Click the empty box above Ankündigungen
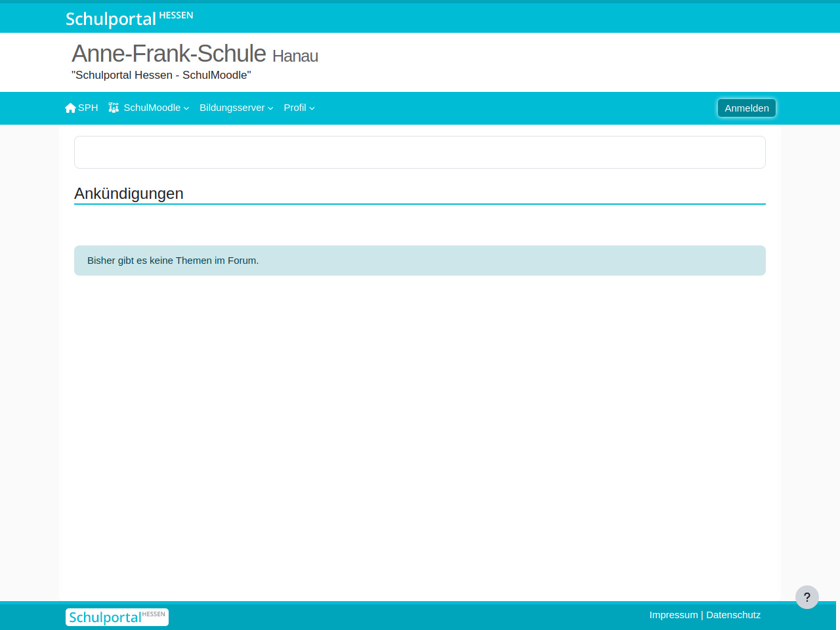 [420, 152]
